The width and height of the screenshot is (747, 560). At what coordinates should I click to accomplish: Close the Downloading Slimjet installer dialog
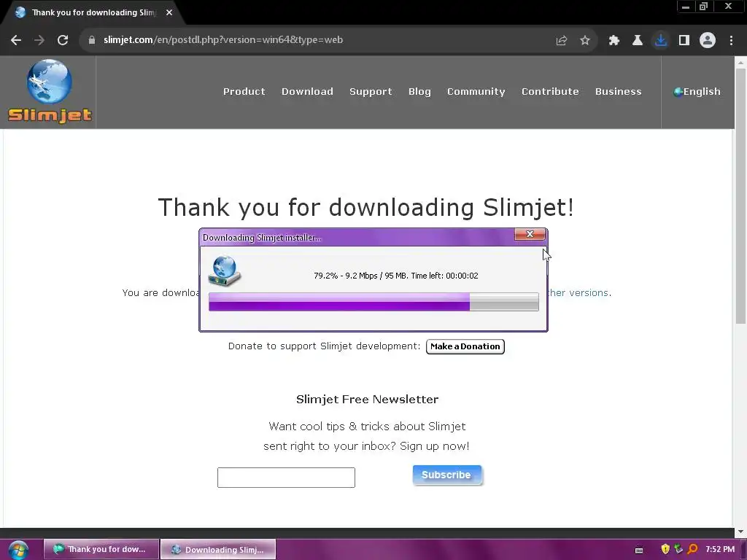530,234
